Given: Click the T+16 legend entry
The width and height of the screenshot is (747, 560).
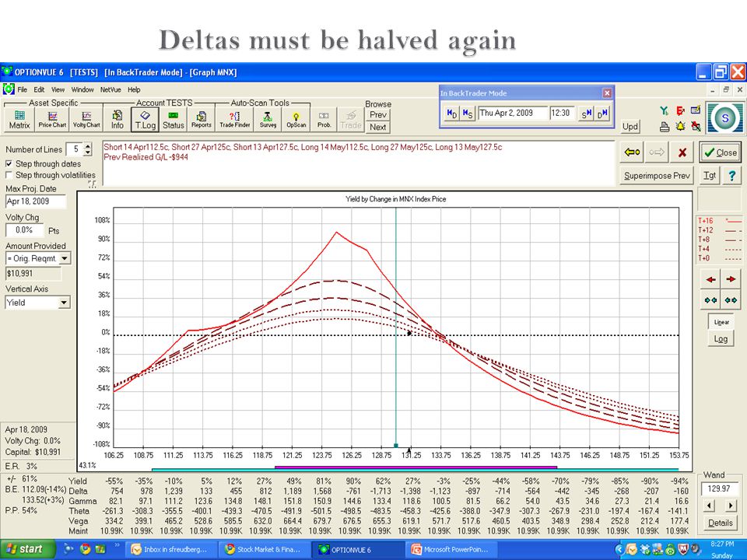Looking at the screenshot, I should click(x=719, y=220).
